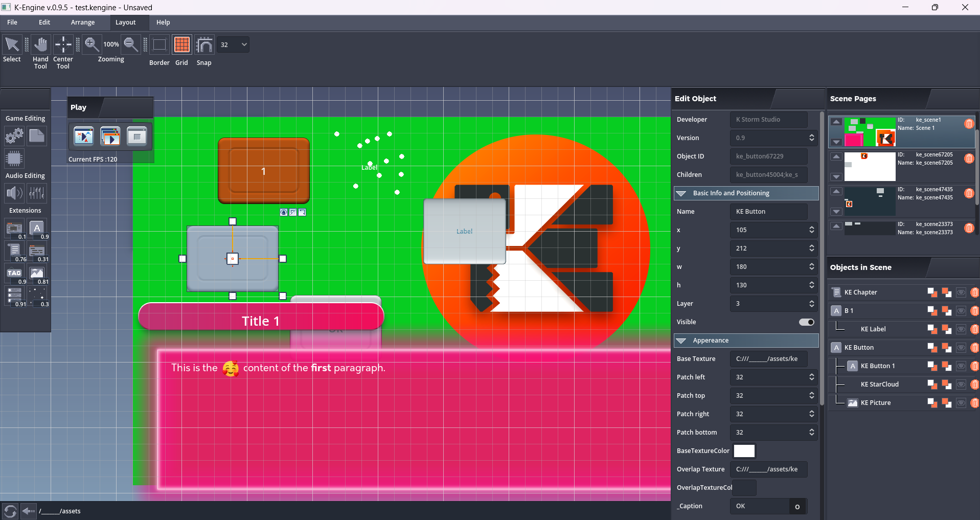Play in multiple windows using the middle Play icon

pyautogui.click(x=110, y=137)
